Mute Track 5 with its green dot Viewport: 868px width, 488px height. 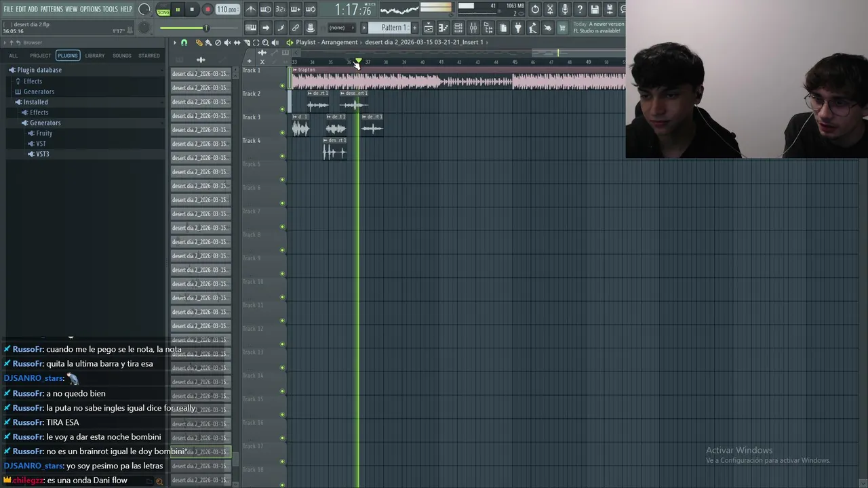point(283,180)
